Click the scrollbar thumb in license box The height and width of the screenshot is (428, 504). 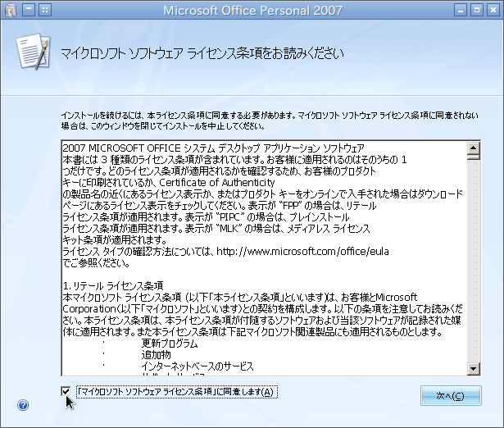(x=473, y=157)
